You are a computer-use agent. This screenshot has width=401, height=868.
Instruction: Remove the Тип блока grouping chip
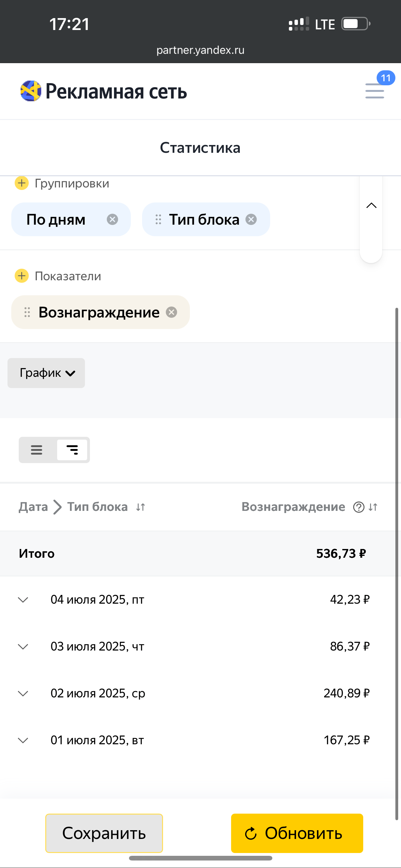(x=251, y=220)
